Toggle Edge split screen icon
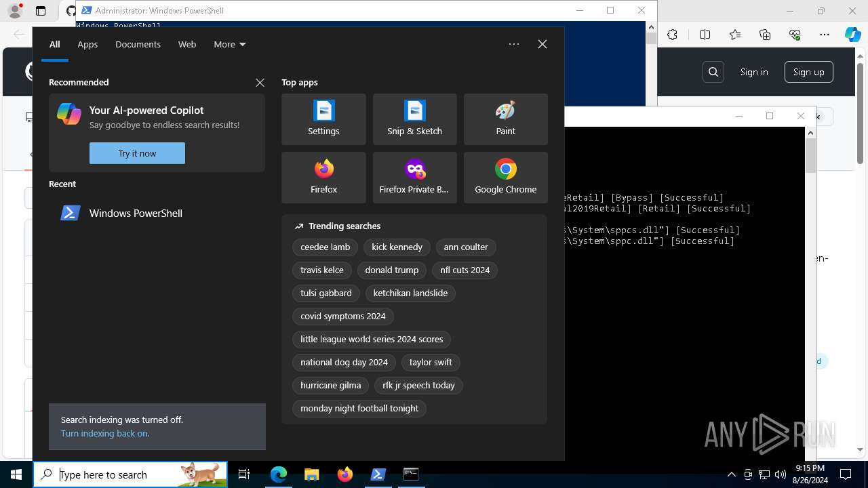 click(705, 35)
